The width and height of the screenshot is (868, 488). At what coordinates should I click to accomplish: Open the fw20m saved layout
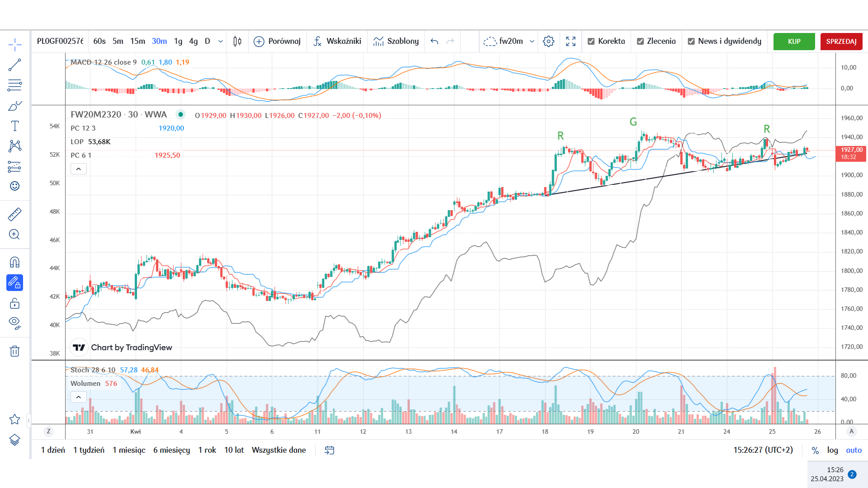point(503,41)
